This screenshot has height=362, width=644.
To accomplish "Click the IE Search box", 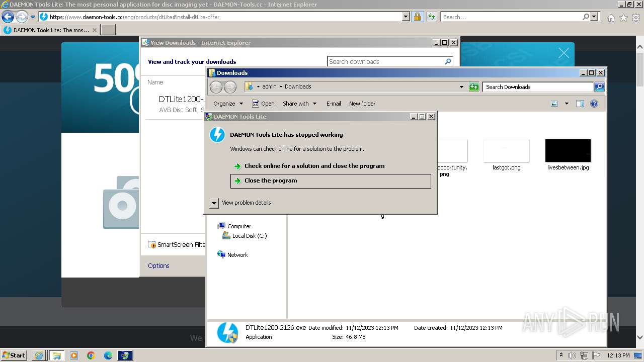I will pos(511,17).
